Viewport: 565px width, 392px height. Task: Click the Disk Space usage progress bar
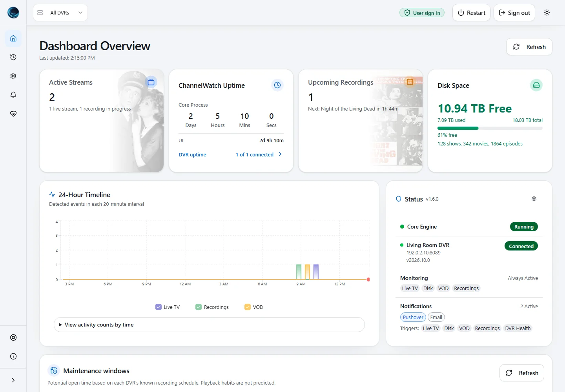click(x=490, y=128)
